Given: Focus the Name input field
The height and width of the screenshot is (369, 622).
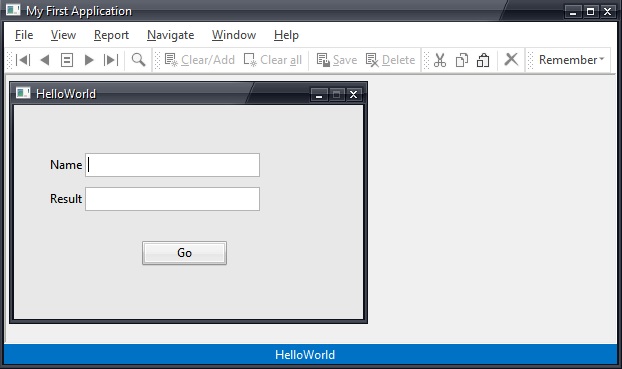Looking at the screenshot, I should click(173, 165).
